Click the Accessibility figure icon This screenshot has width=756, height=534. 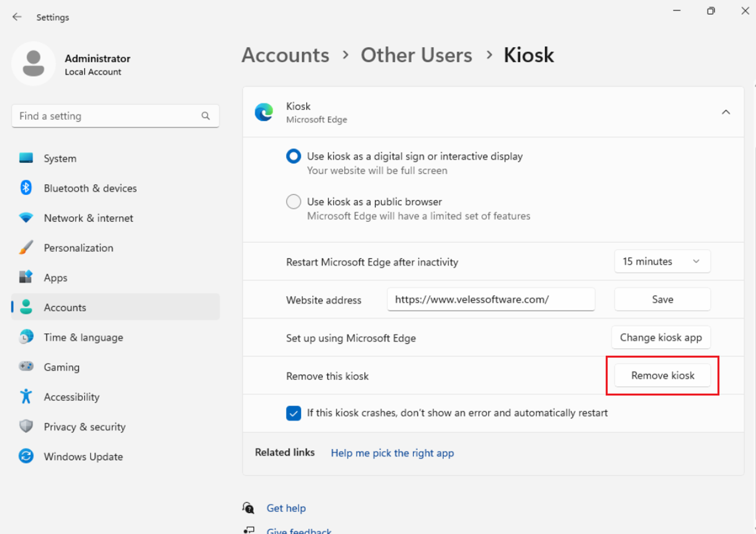point(26,396)
